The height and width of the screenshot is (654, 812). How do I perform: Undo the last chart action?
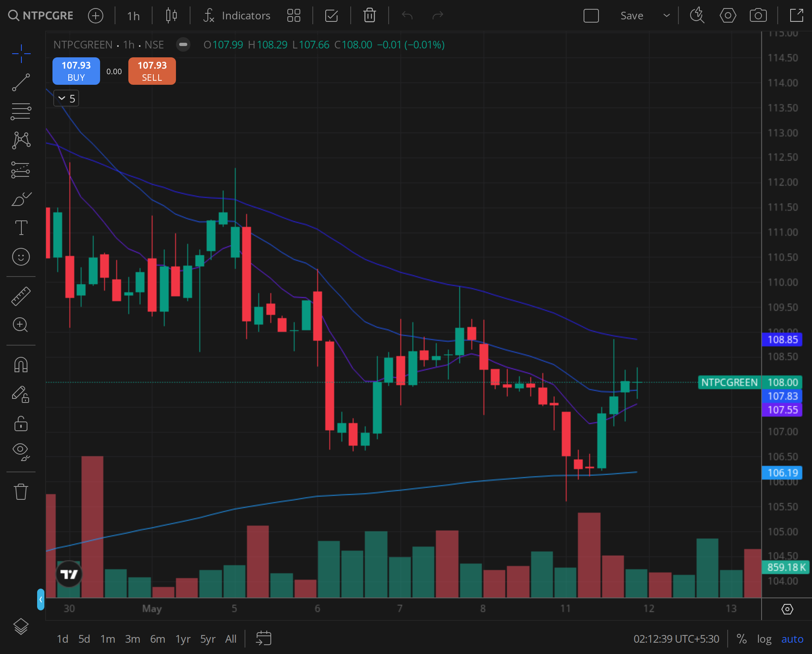tap(407, 16)
